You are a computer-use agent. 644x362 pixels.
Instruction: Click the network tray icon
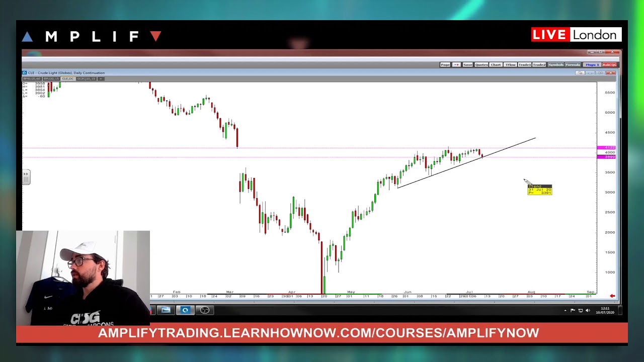click(581, 310)
